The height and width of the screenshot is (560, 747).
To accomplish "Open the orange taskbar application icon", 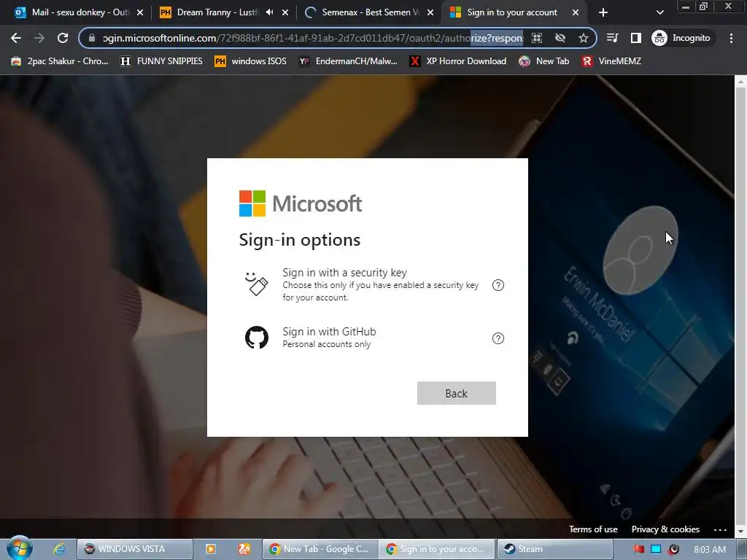I will pyautogui.click(x=244, y=549).
